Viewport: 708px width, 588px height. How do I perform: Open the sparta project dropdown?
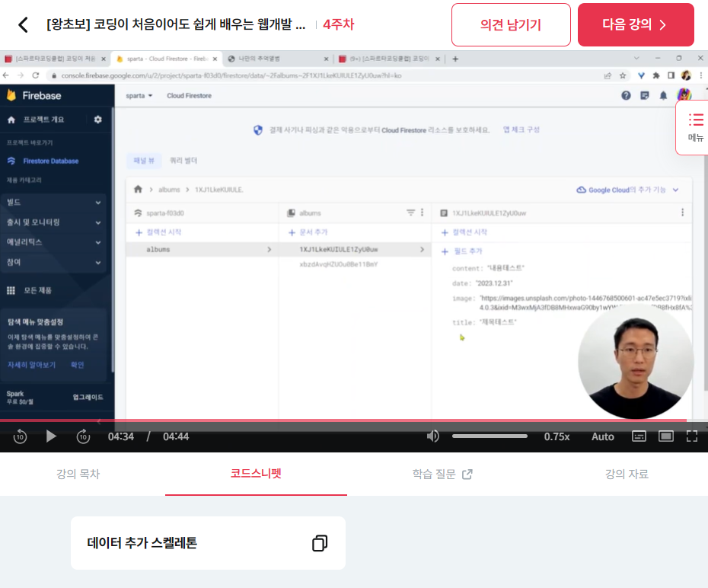[x=139, y=96]
